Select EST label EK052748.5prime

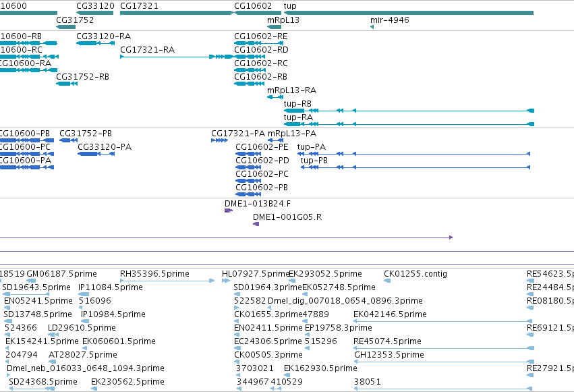339,287
